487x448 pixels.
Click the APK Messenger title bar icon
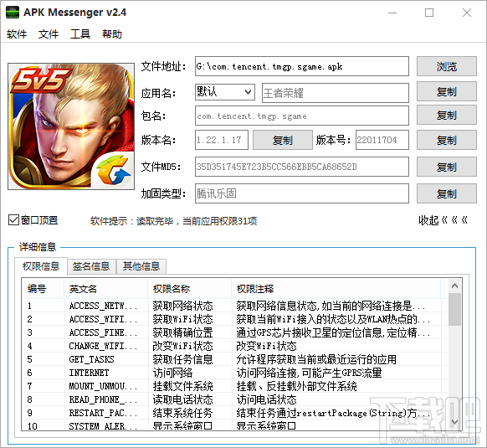(13, 13)
